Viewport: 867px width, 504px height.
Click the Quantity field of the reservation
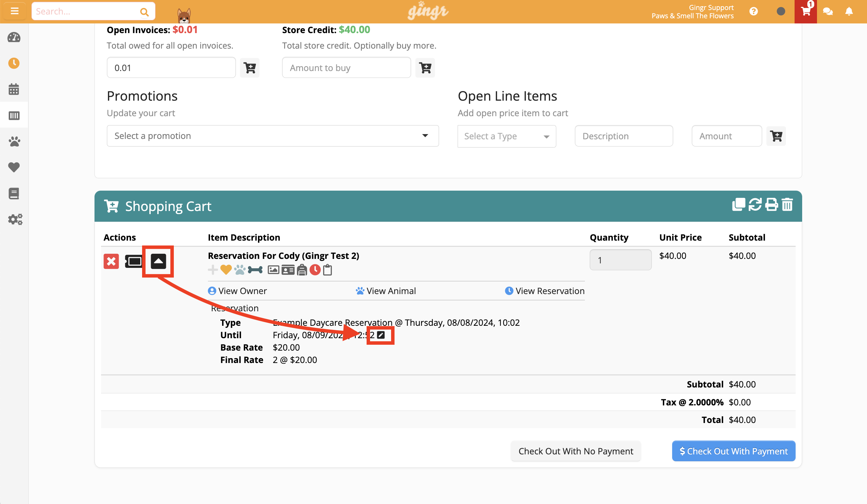click(x=620, y=260)
